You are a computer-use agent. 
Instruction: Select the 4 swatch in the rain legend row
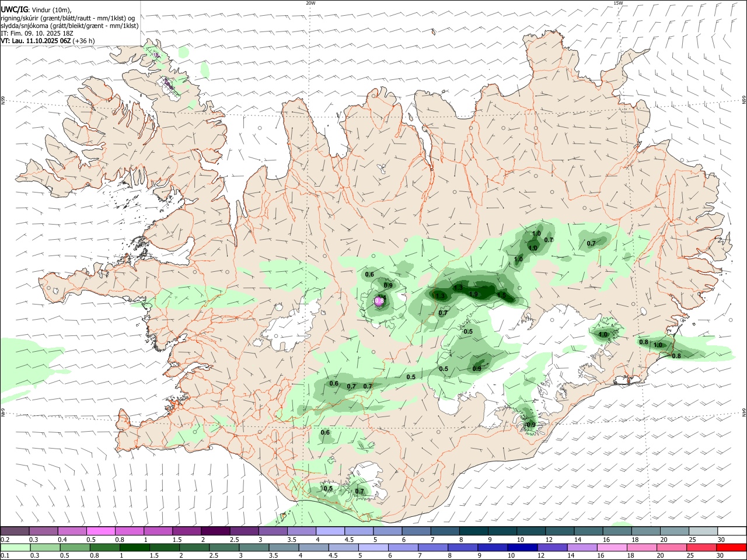click(314, 547)
